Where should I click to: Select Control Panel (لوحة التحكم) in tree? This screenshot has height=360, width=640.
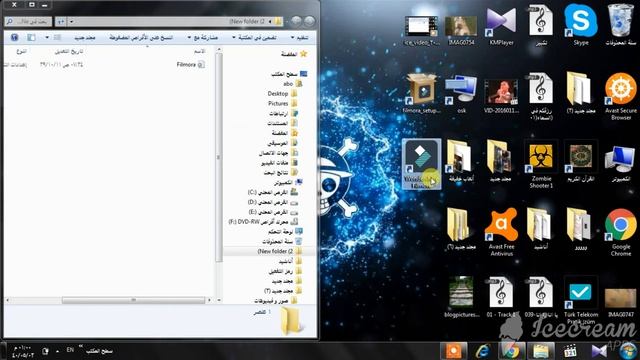pos(285,231)
